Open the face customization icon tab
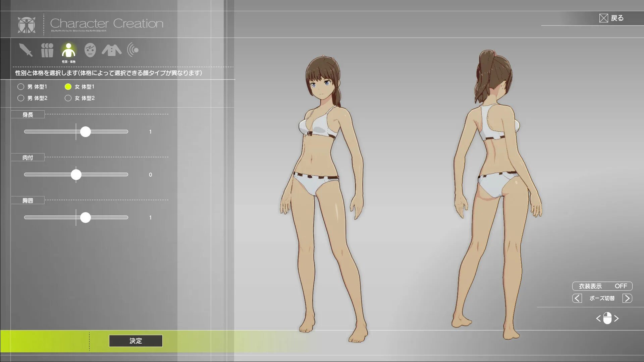 (x=90, y=50)
